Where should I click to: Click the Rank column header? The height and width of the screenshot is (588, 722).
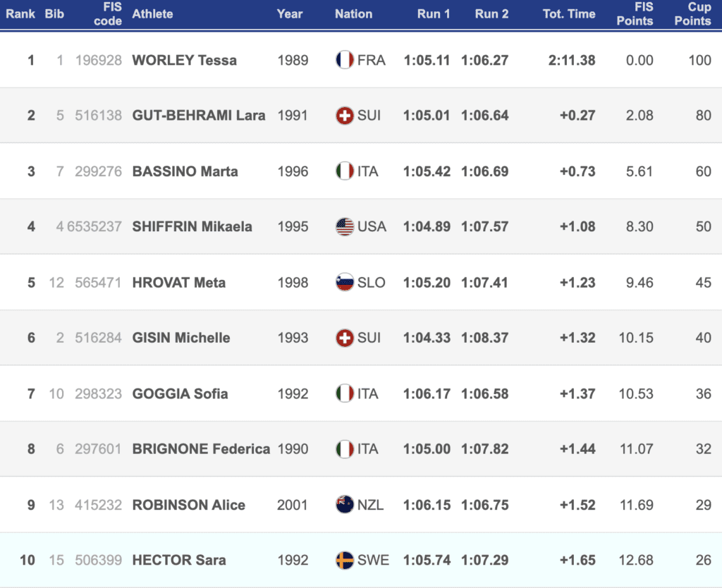[20, 14]
